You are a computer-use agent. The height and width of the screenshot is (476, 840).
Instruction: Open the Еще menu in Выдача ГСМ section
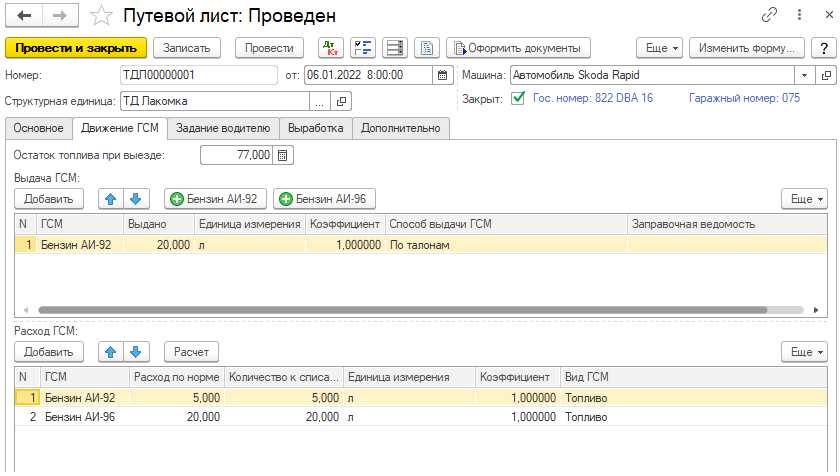click(x=805, y=199)
